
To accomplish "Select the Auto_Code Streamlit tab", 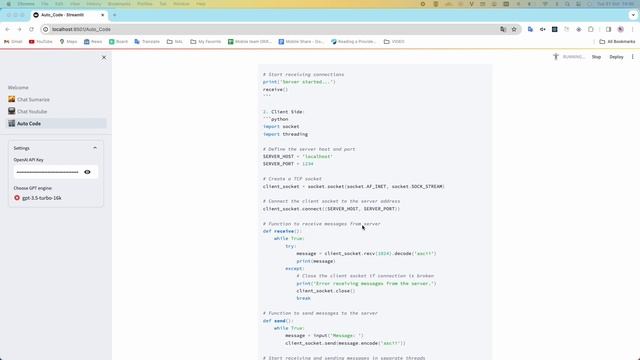I will pos(69,15).
